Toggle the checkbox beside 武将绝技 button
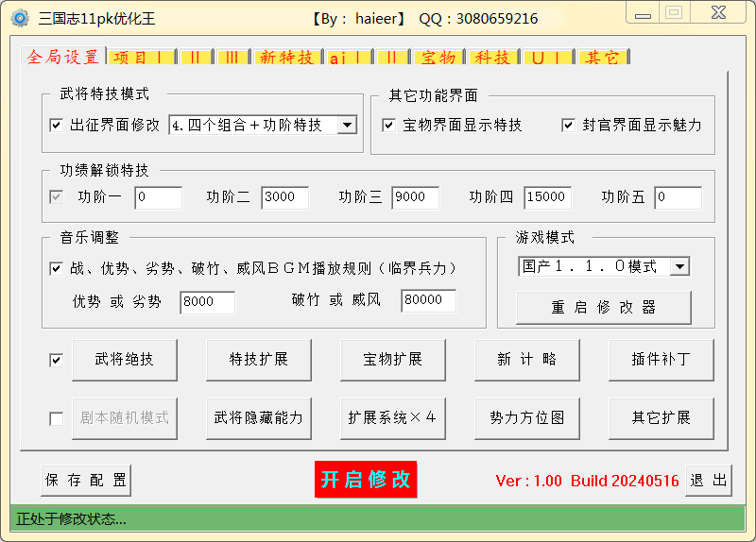Image resolution: width=756 pixels, height=542 pixels. [x=56, y=360]
